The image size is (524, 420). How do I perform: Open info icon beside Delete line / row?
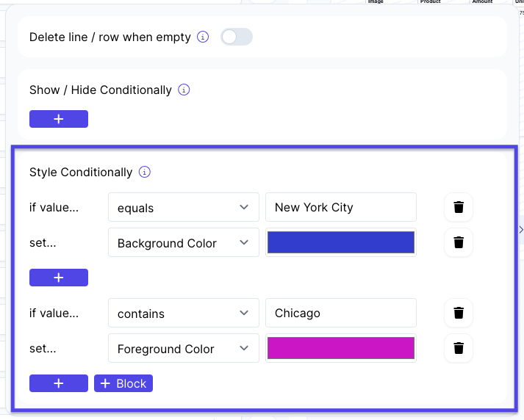(x=203, y=37)
